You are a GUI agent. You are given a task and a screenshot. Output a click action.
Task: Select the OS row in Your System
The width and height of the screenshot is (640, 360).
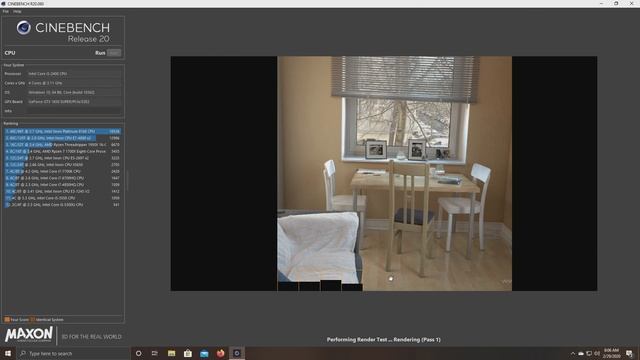pos(62,92)
